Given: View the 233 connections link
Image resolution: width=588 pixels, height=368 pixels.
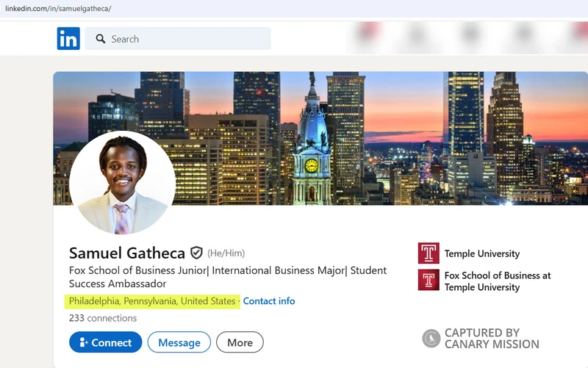Looking at the screenshot, I should tap(103, 318).
